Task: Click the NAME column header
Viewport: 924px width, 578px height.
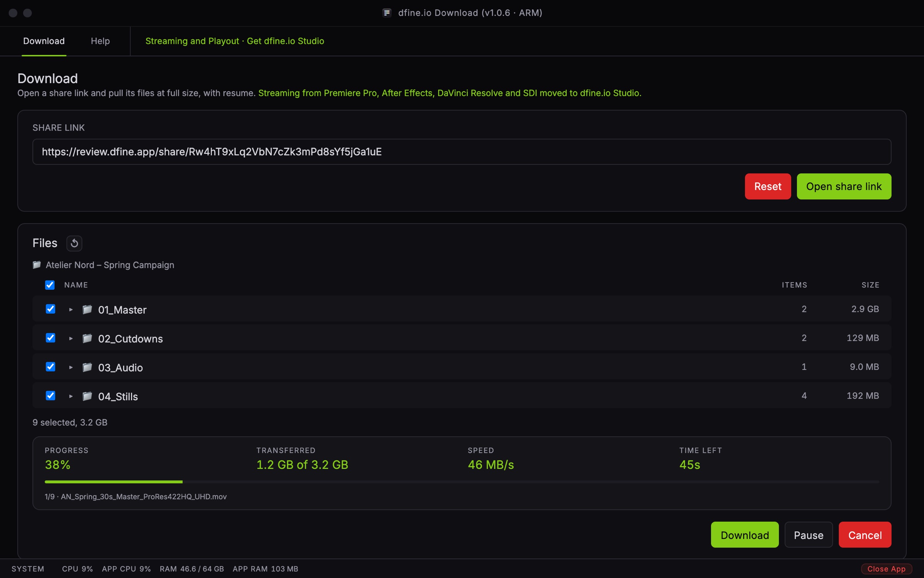Action: [76, 285]
